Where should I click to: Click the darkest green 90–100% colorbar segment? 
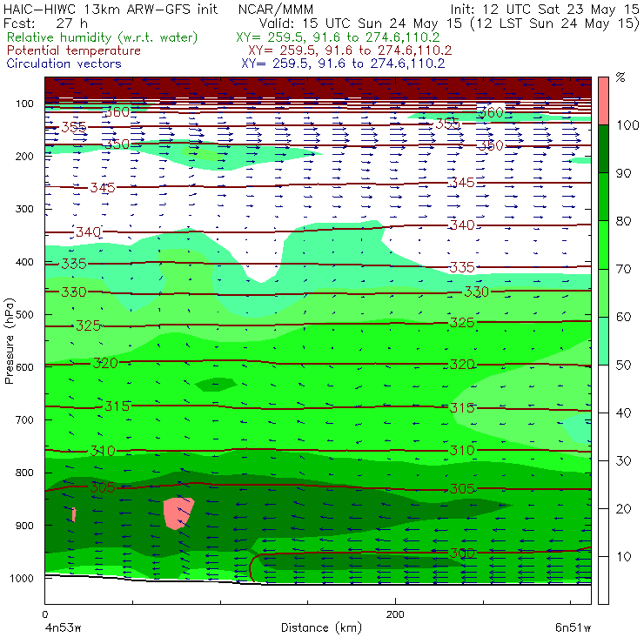tap(603, 149)
